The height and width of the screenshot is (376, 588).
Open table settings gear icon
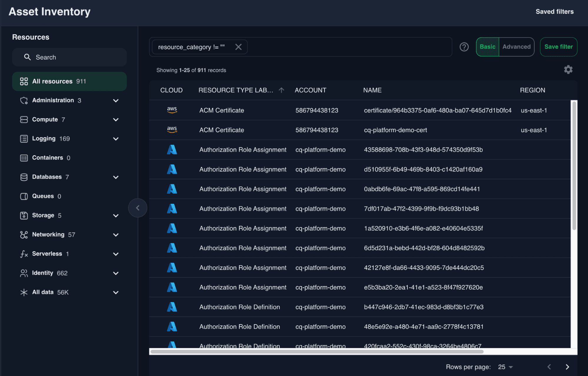(x=568, y=70)
